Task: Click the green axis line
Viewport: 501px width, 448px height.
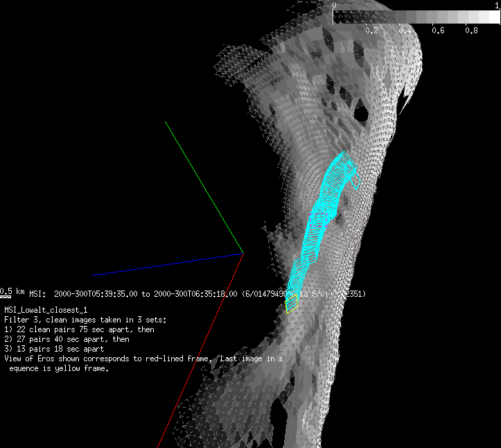Action: pyautogui.click(x=204, y=187)
